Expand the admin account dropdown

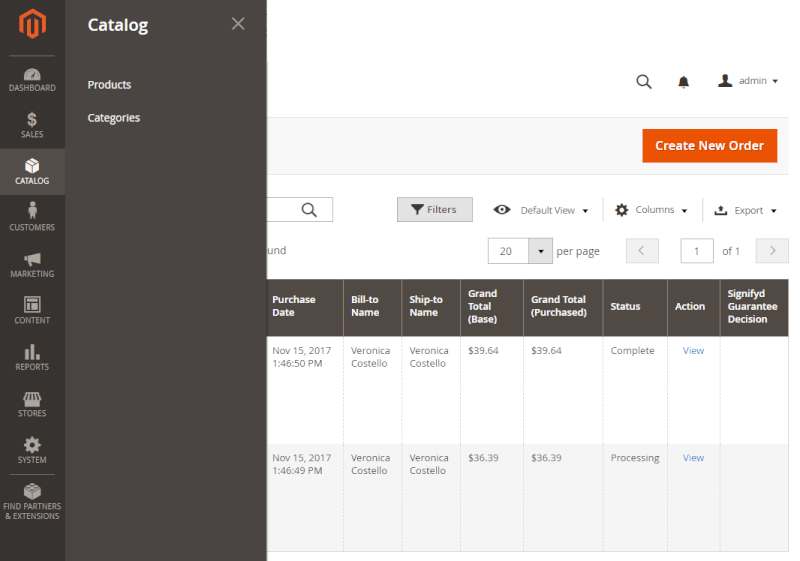point(748,81)
